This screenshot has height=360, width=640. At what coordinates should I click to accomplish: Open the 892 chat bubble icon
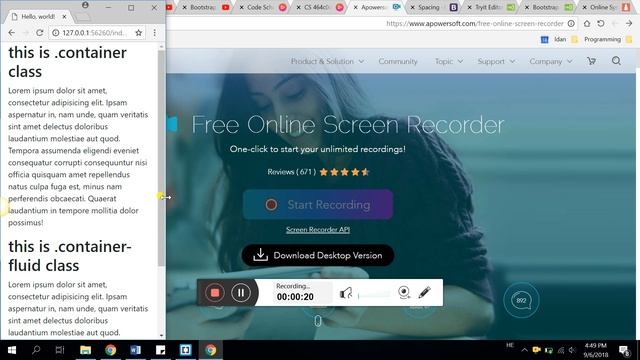coord(521,300)
